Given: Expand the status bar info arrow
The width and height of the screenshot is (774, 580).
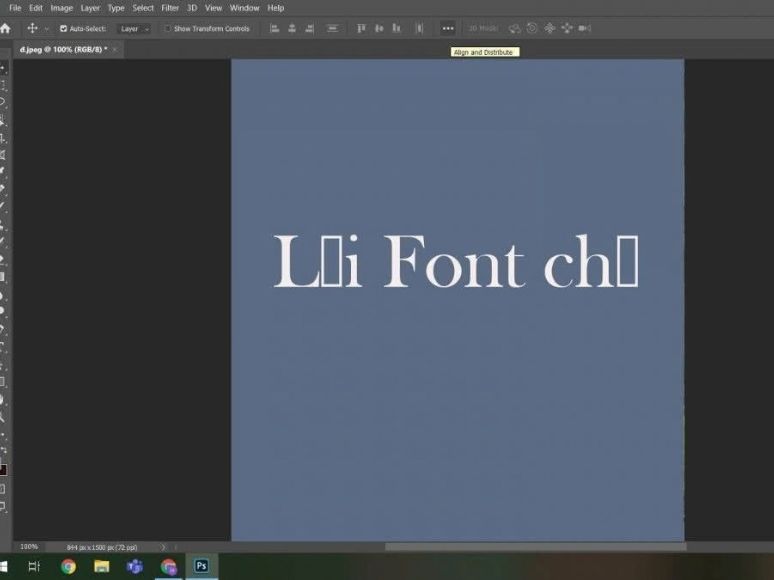Looking at the screenshot, I should pos(163,547).
